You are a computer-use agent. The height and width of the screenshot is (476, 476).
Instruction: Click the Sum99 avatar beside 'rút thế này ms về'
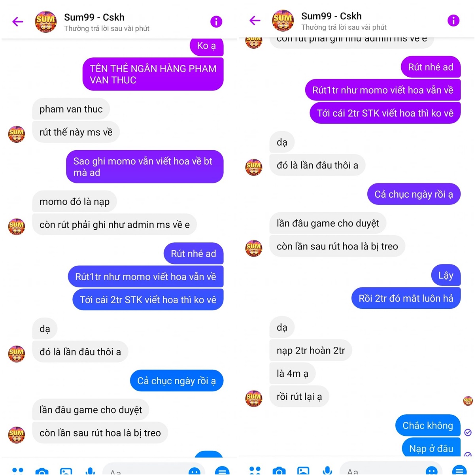coord(17,133)
